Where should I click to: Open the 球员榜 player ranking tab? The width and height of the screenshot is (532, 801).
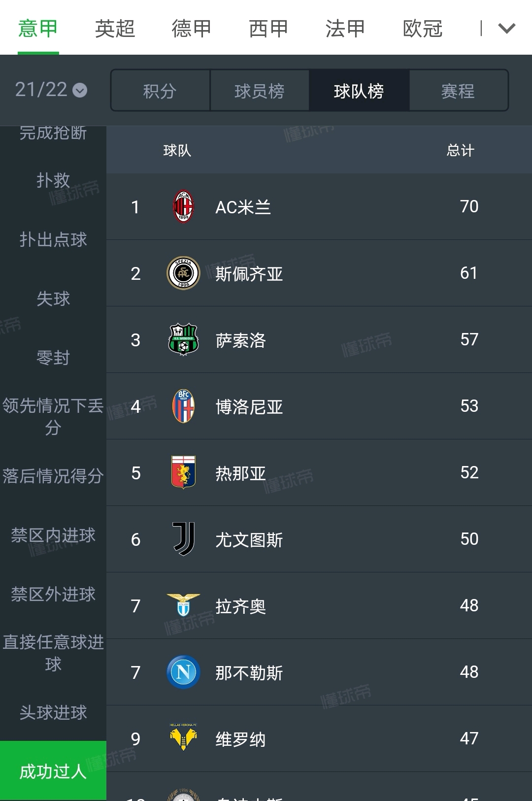click(x=260, y=91)
